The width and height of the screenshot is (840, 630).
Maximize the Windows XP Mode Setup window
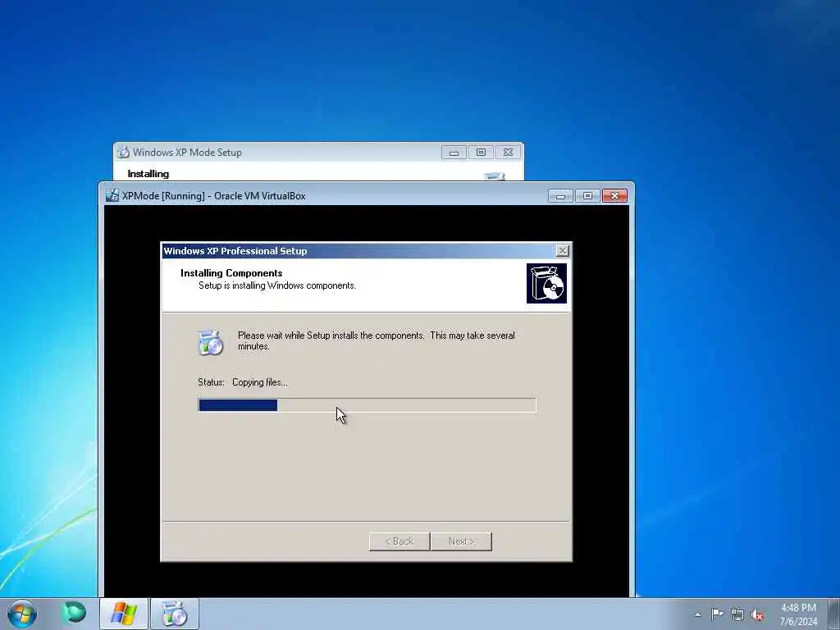(x=481, y=153)
